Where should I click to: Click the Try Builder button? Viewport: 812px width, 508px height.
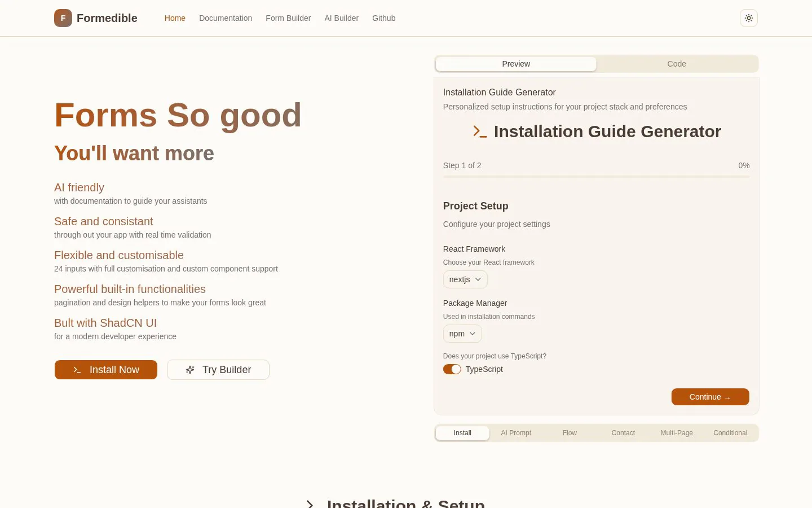(218, 370)
